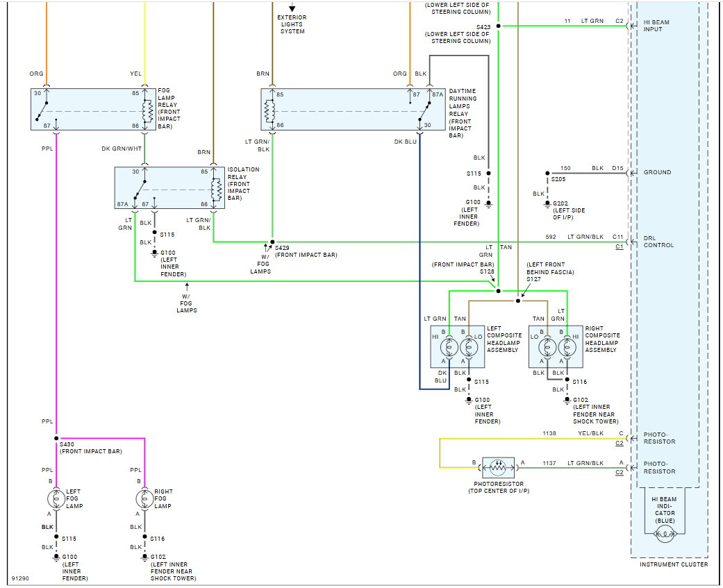Select the photoresistor component symbol
Image resolution: width=723 pixels, height=588 pixels.
498,466
